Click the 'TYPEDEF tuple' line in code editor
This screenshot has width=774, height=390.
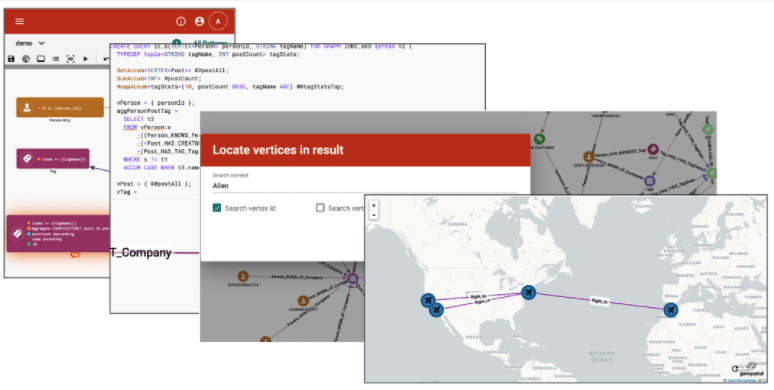(x=208, y=54)
